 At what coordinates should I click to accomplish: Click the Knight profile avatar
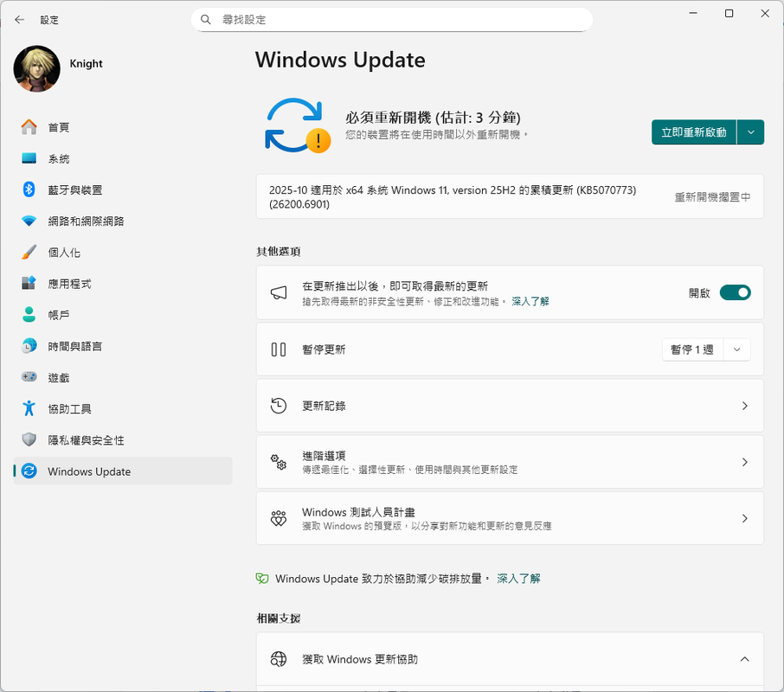[37, 69]
